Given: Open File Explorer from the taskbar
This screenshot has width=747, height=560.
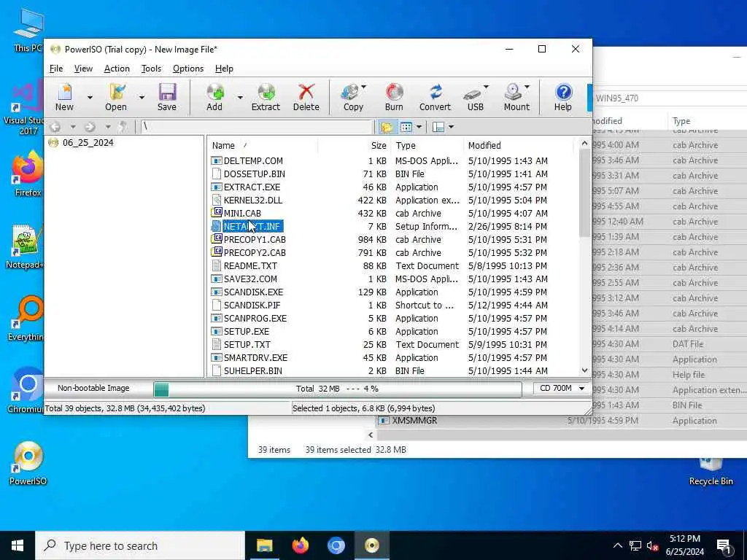Looking at the screenshot, I should pyautogui.click(x=264, y=545).
